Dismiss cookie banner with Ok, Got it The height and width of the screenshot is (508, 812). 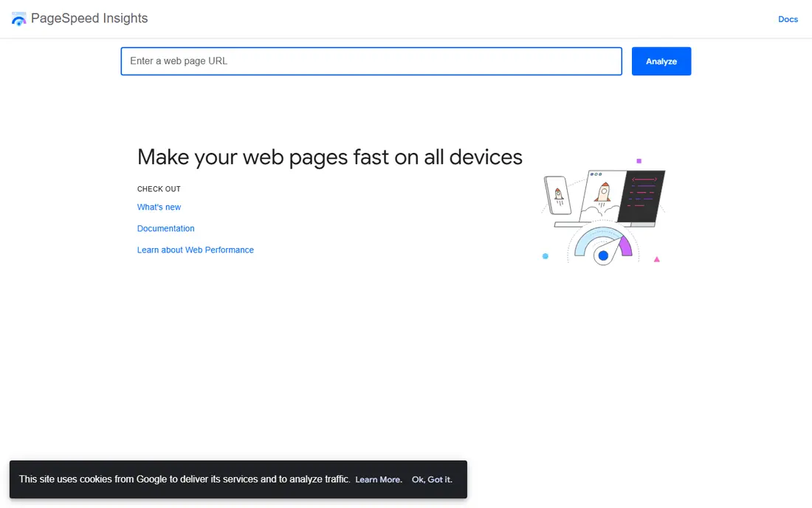click(432, 479)
